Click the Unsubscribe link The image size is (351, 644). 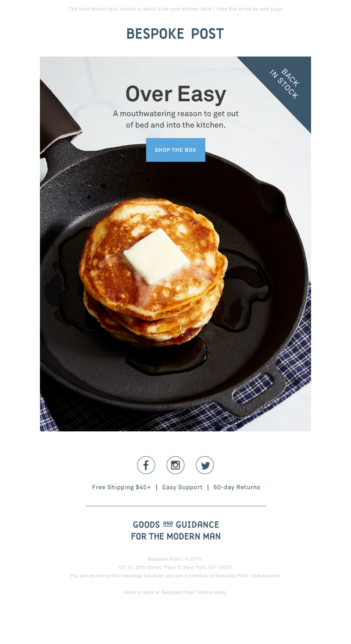tap(265, 576)
